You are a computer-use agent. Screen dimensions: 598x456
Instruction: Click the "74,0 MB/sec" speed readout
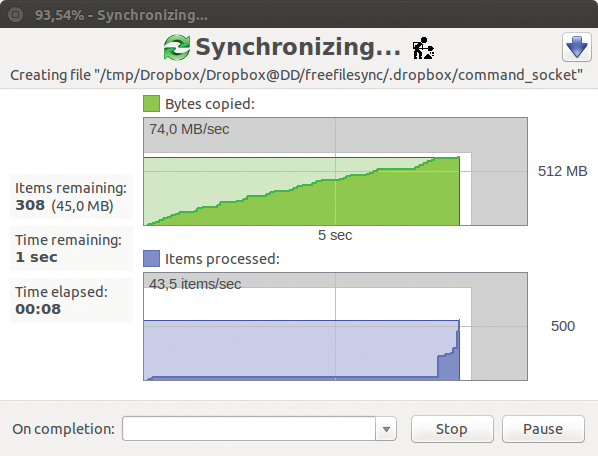pos(189,129)
